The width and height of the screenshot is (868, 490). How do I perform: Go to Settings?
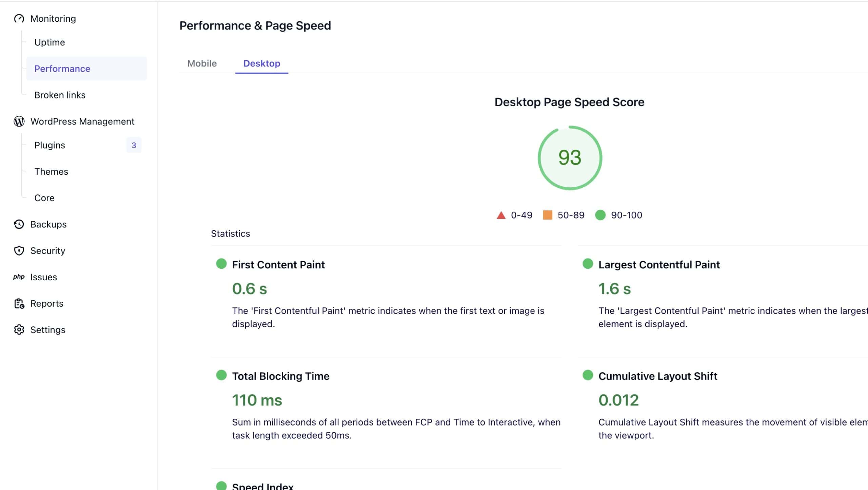(x=48, y=330)
